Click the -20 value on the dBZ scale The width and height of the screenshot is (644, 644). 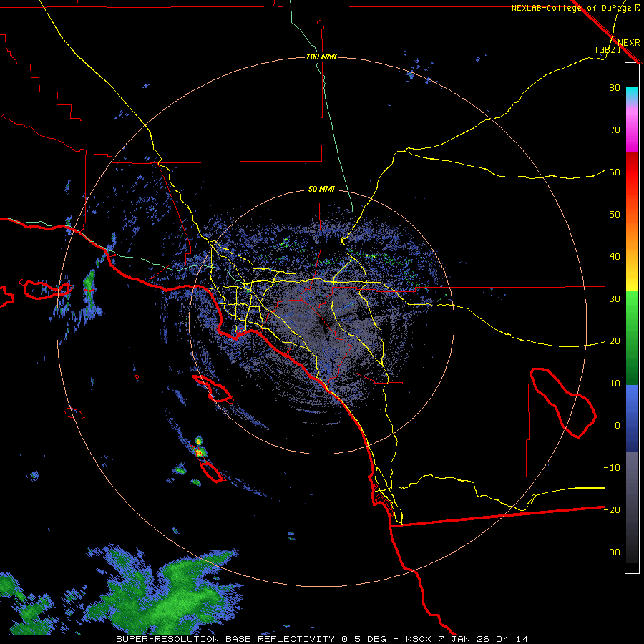[612, 509]
